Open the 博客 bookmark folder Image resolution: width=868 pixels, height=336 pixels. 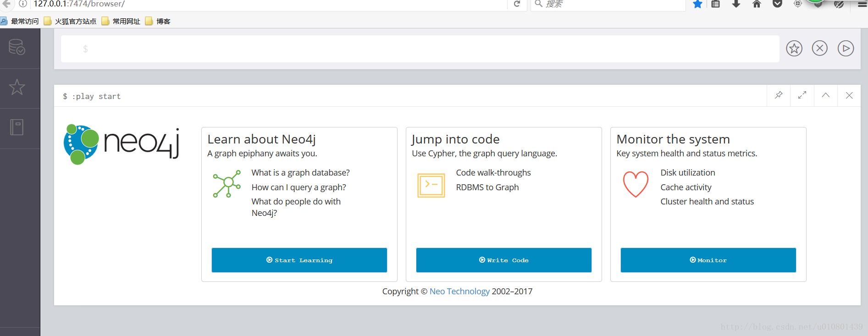(x=158, y=21)
